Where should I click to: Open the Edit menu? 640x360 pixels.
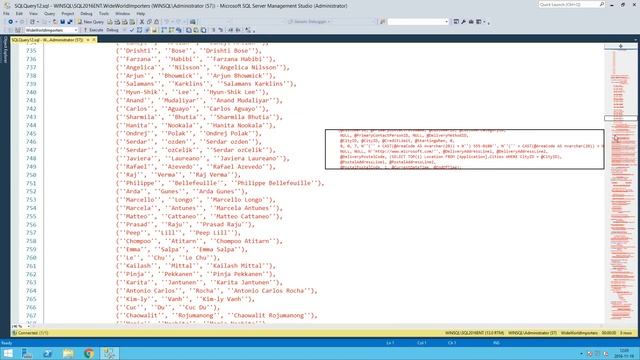click(x=19, y=13)
